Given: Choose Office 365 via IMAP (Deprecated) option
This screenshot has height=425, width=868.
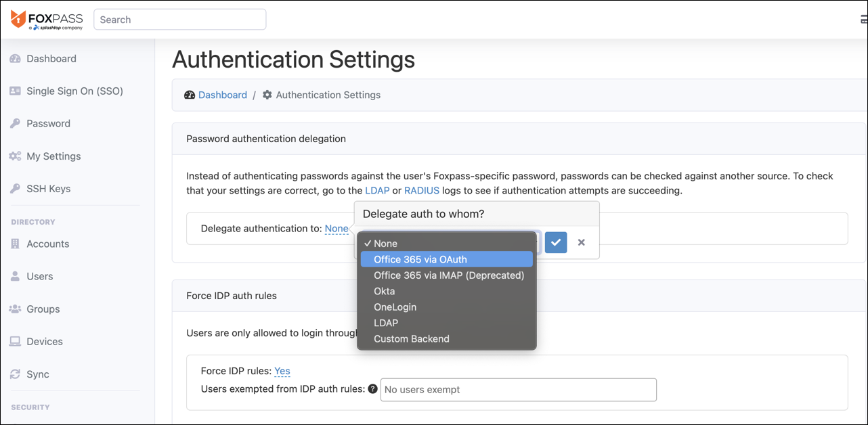Looking at the screenshot, I should (x=447, y=275).
